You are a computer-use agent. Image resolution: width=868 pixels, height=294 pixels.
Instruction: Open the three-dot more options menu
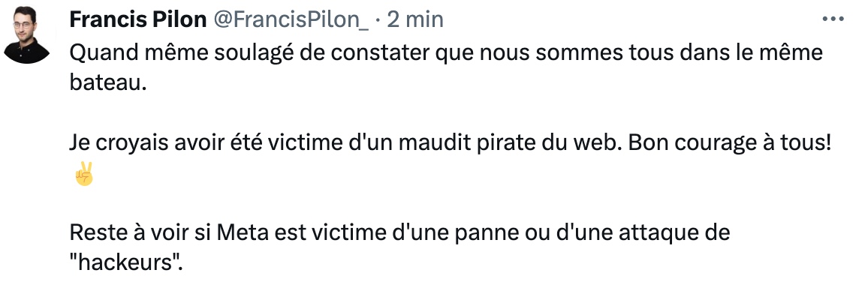click(x=833, y=19)
